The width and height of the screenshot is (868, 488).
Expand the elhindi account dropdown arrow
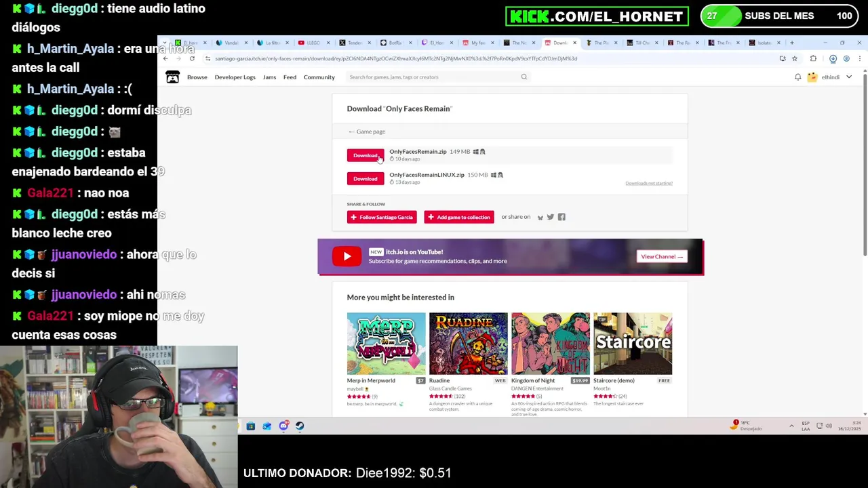click(848, 77)
